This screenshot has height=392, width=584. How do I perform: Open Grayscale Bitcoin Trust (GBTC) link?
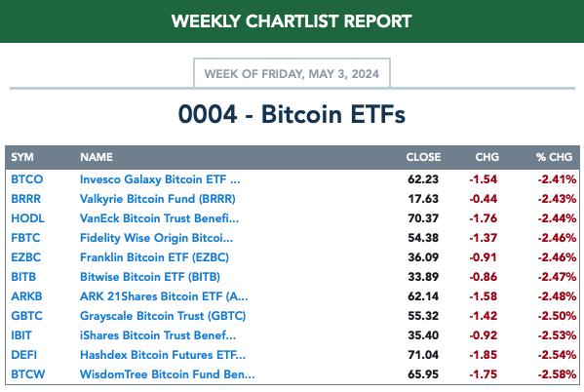coord(163,316)
